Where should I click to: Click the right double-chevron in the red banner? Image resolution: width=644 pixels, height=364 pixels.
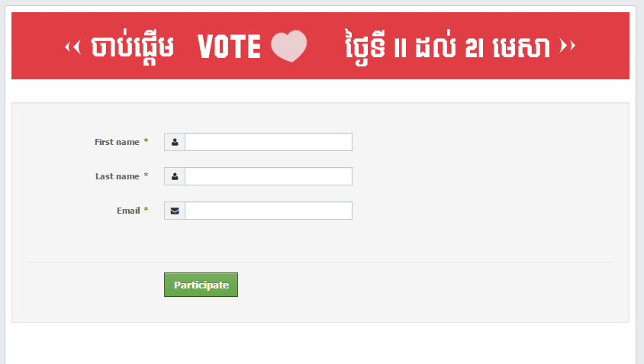[x=567, y=47]
